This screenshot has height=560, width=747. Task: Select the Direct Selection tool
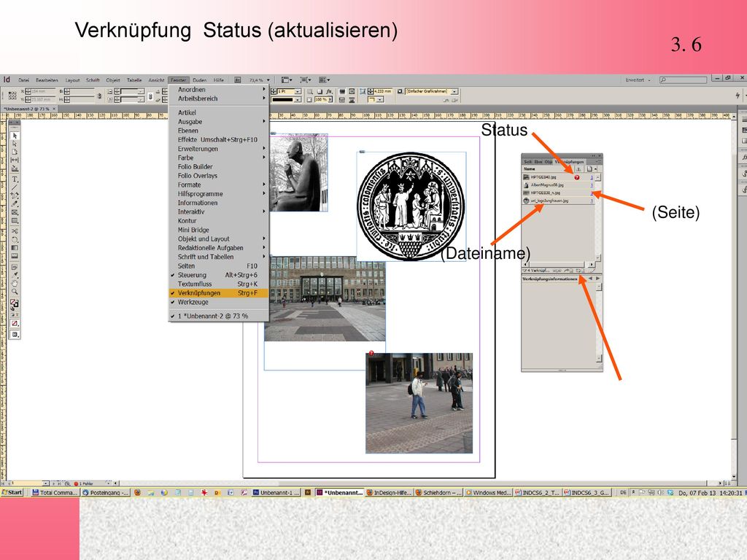coord(15,144)
